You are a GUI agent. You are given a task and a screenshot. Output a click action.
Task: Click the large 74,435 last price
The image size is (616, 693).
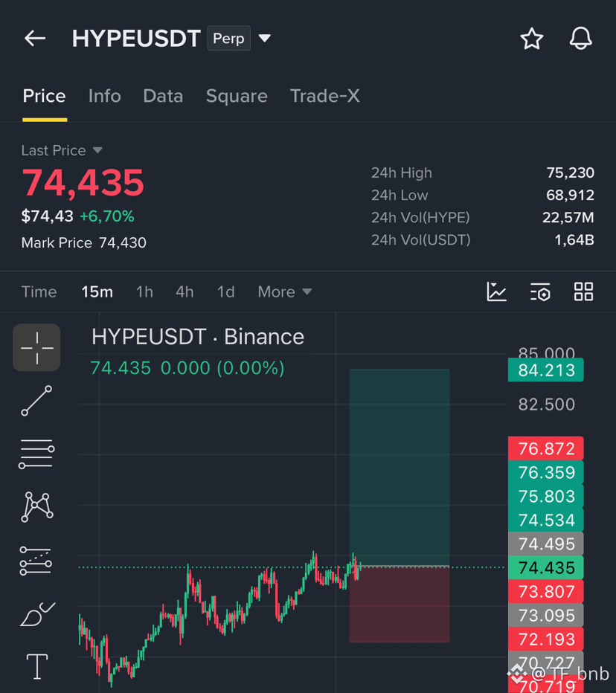[83, 183]
